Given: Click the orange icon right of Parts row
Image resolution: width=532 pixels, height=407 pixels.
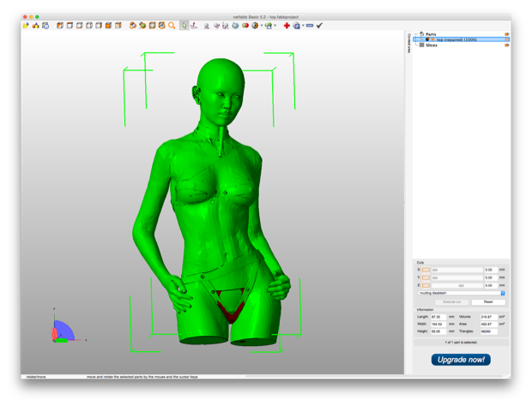Looking at the screenshot, I should coord(507,34).
